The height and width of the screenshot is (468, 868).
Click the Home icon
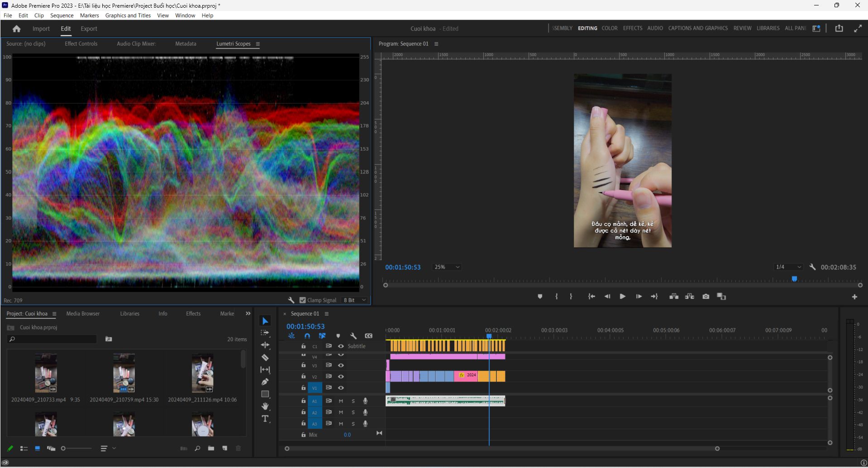click(x=17, y=28)
